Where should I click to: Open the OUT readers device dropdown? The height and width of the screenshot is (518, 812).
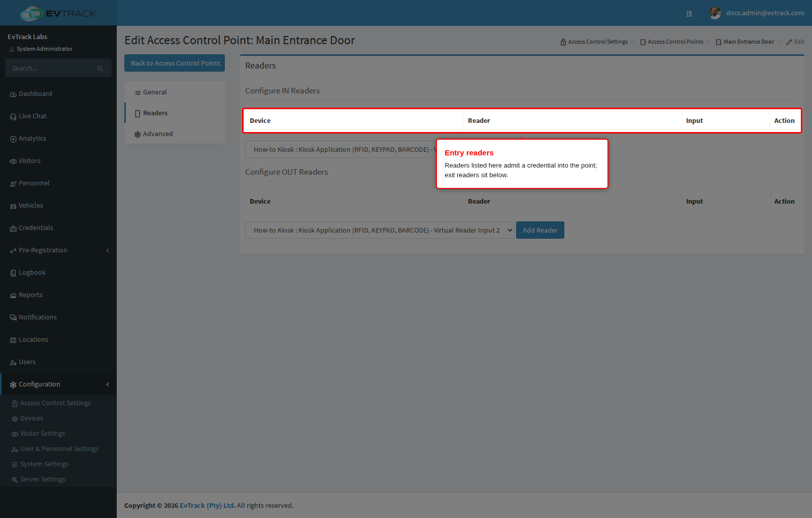[x=380, y=230]
